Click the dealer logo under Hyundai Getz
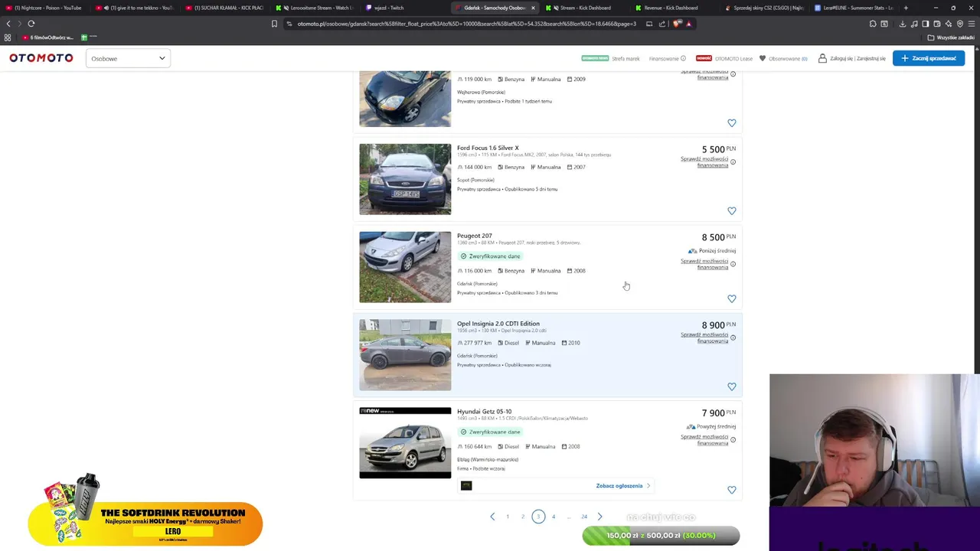The width and height of the screenshot is (980, 551). 466,485
